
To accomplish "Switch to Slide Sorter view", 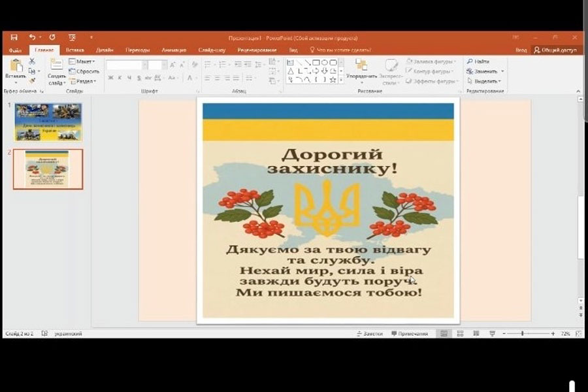I will point(460,333).
